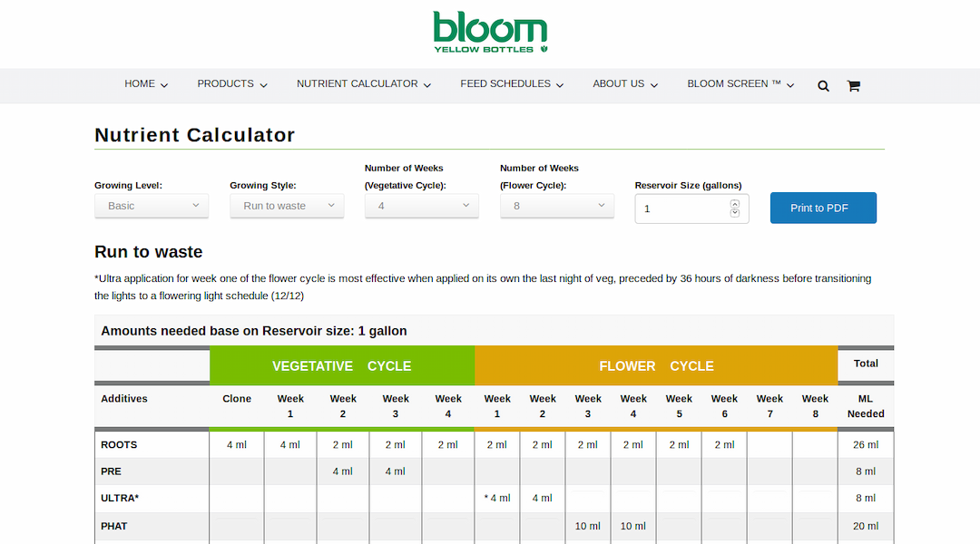The height and width of the screenshot is (544, 980).
Task: Click the ROOTS additive row label
Action: 119,445
